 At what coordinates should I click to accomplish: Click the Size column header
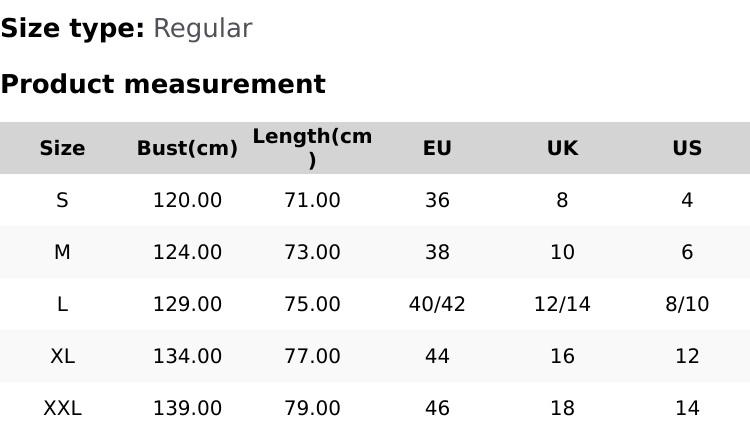(x=62, y=148)
